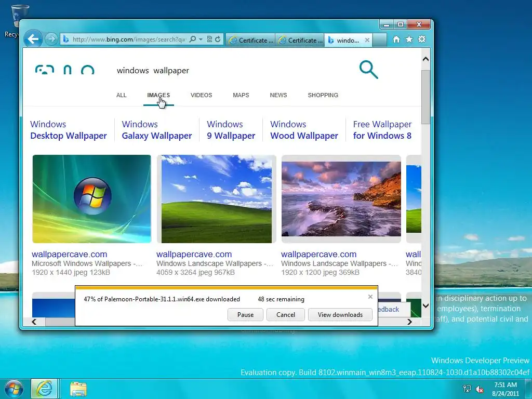Viewport: 532px width, 399px height.
Task: Open Windows Wood Wallpaper suggestion
Action: point(304,130)
